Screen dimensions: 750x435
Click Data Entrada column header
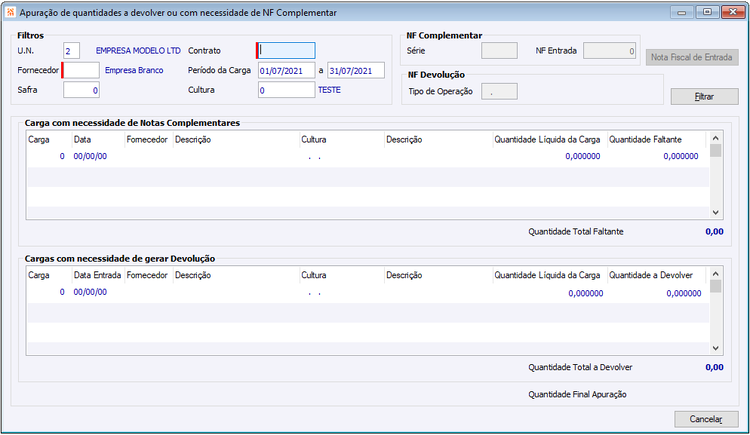click(x=97, y=275)
